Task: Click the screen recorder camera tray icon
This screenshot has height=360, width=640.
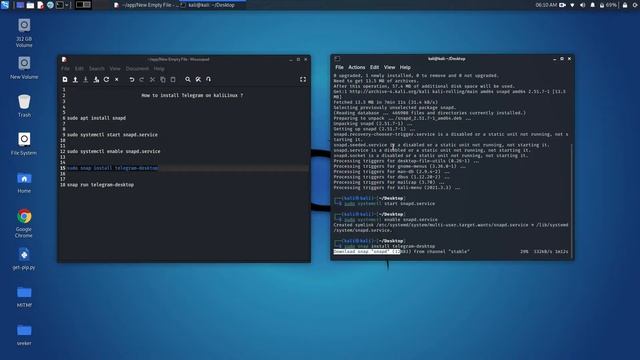Action: [x=562, y=5]
